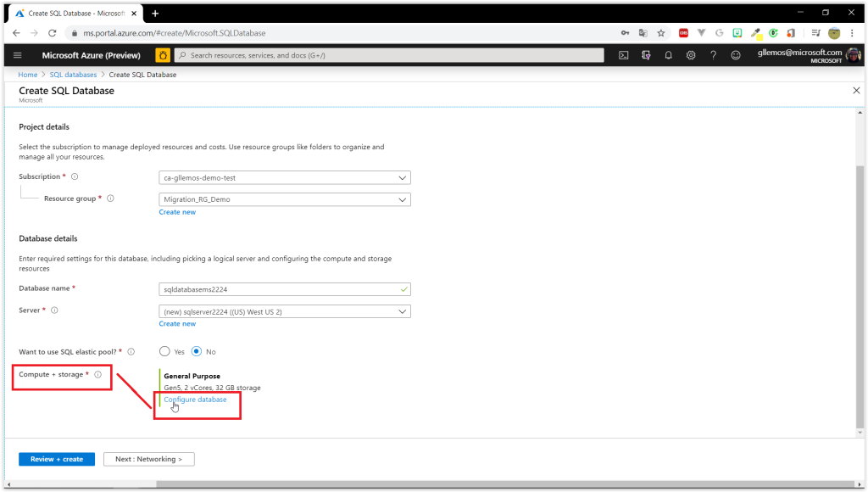Viewport: 868px width, 492px height.
Task: Go forward in the browser
Action: tap(34, 33)
